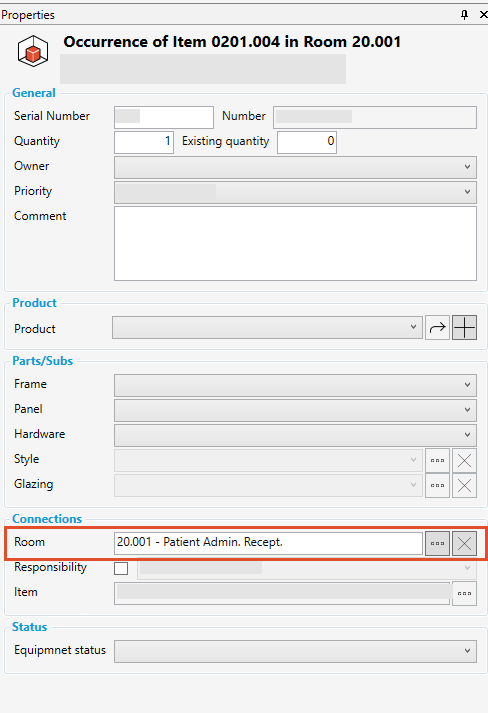Screen dimensions: 488x713
Task: Click the orange cube occurrence icon
Action: (x=33, y=51)
